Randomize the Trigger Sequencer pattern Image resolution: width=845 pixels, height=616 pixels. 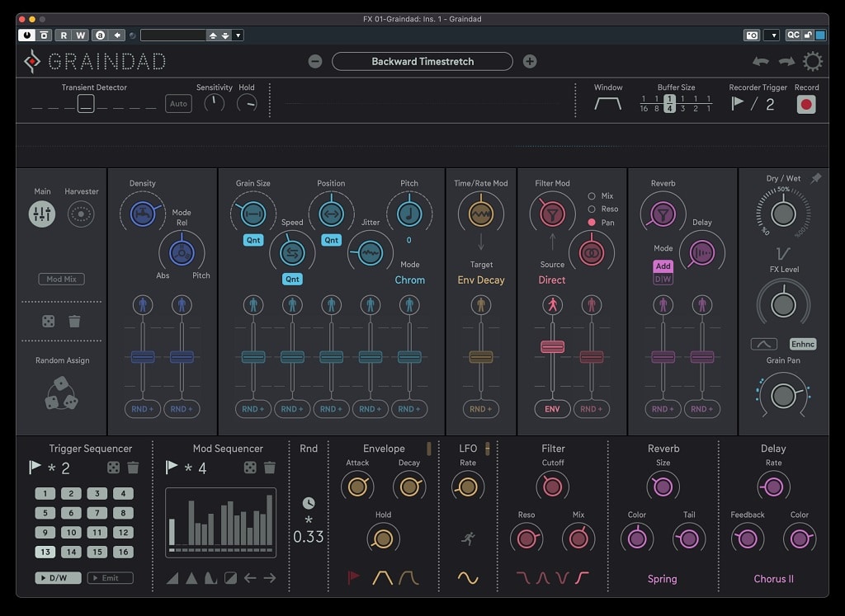tap(113, 468)
